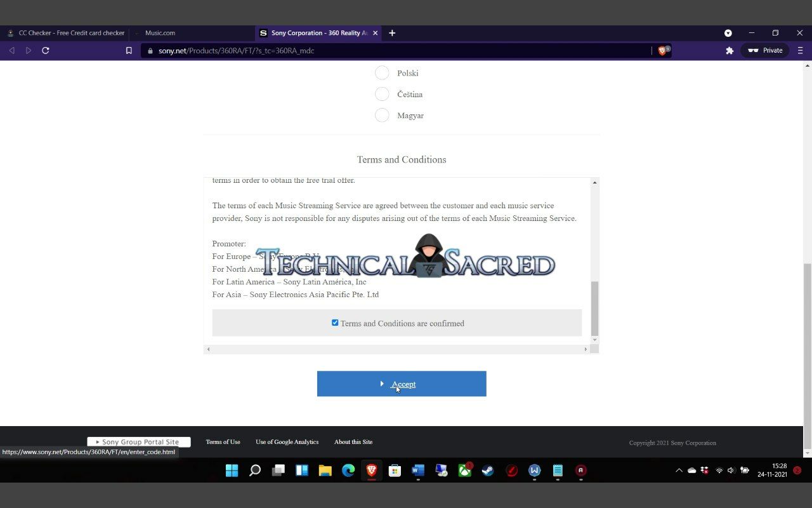The height and width of the screenshot is (508, 812).
Task: Open the Xbox app taskbar icon
Action: [x=465, y=471]
